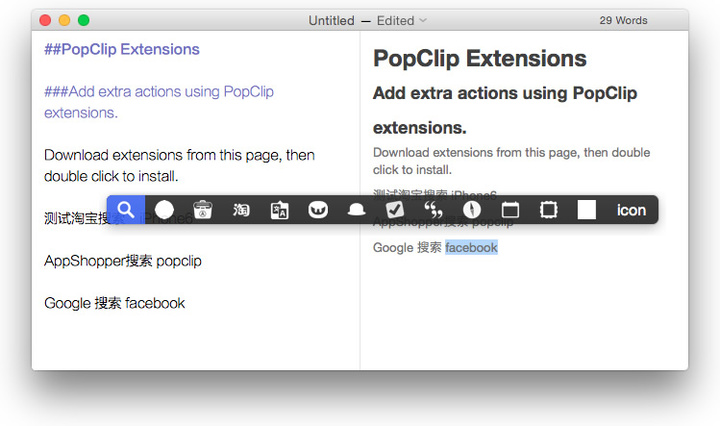720x426 pixels.
Task: Click the 29 Words counter
Action: pyautogui.click(x=623, y=20)
